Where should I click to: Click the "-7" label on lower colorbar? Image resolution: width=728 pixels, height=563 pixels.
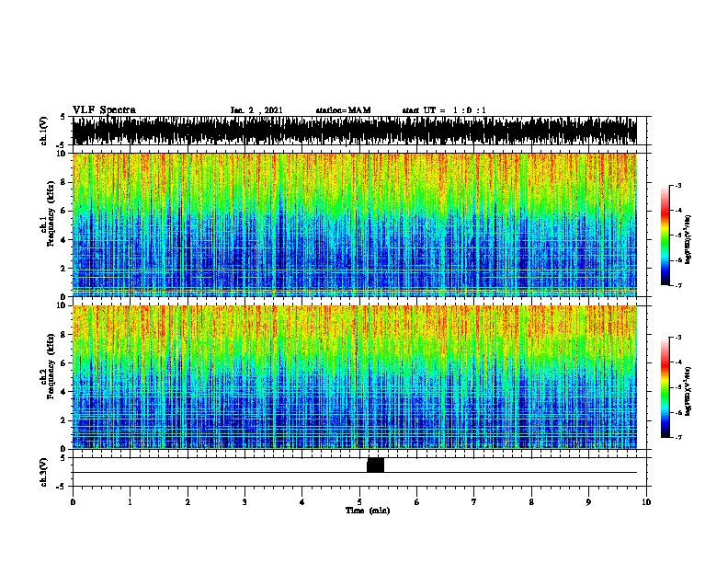coord(677,438)
